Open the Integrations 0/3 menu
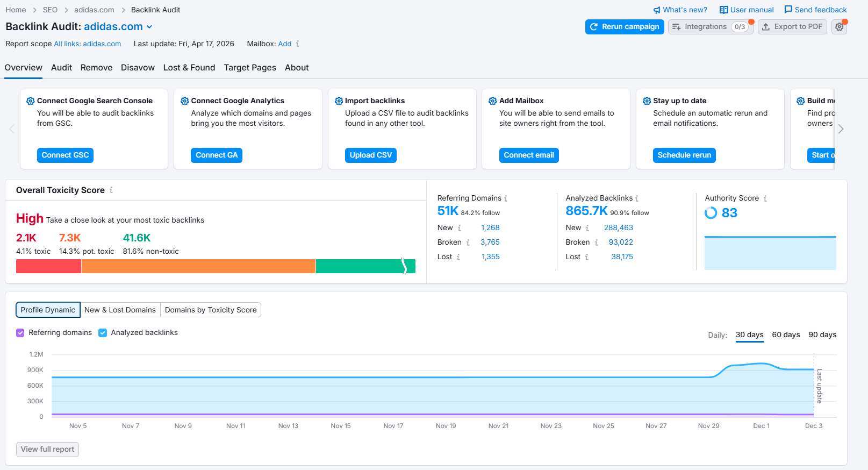 click(x=711, y=27)
